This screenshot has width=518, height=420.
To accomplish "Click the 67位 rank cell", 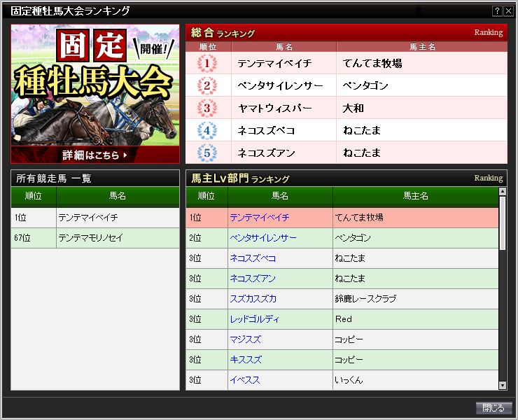I will [34, 238].
